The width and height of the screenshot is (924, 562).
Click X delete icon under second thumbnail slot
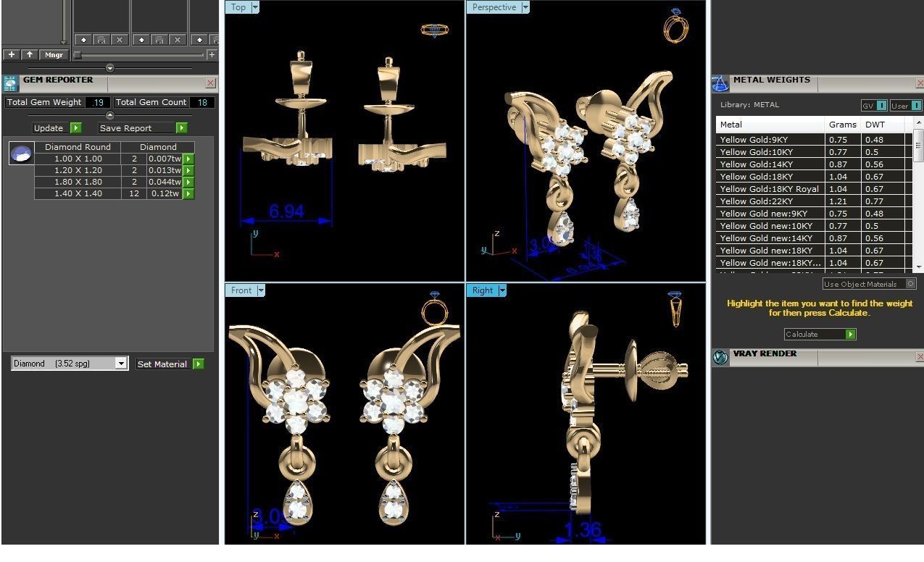click(x=178, y=40)
